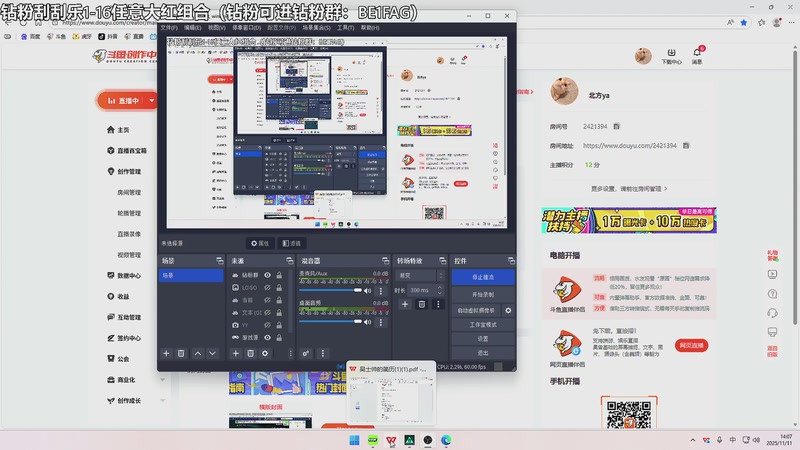This screenshot has width=800, height=450.
Task: Hide the 游戏源 source eye icon
Action: [267, 337]
